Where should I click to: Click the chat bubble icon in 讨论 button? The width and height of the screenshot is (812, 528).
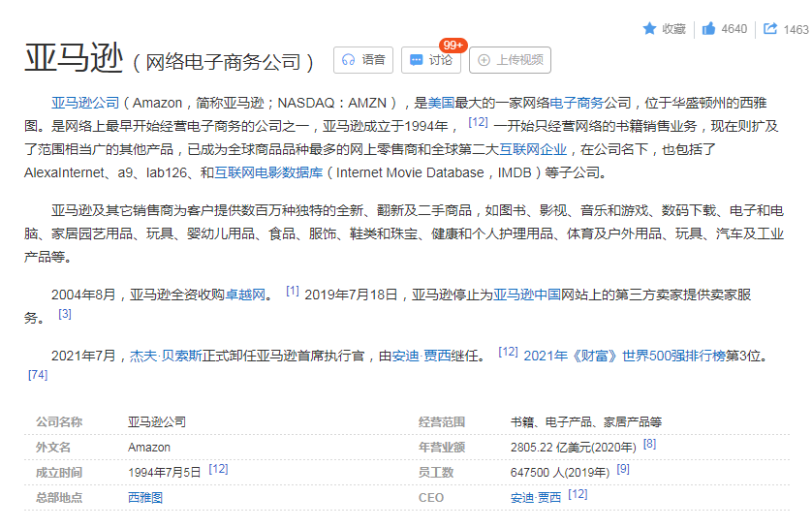tap(416, 60)
